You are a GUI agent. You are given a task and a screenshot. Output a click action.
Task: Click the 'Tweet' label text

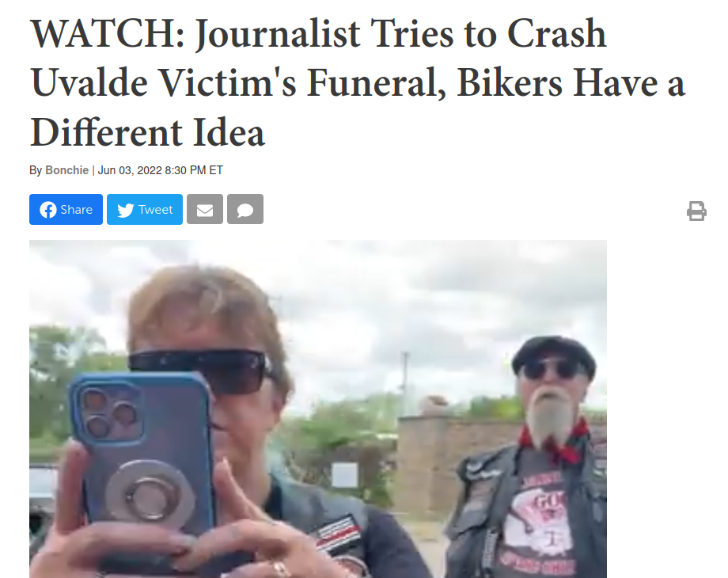click(156, 210)
